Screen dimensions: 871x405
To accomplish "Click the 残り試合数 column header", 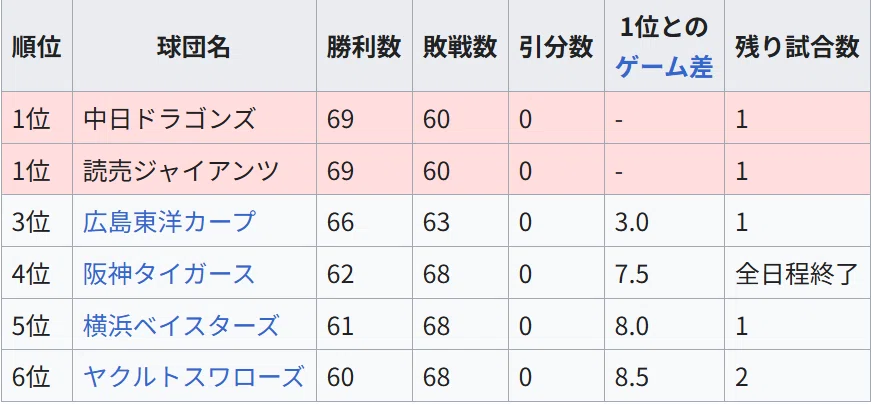I will pyautogui.click(x=798, y=46).
